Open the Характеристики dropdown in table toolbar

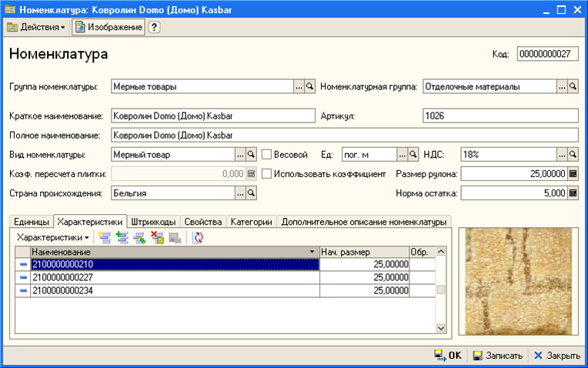53,237
